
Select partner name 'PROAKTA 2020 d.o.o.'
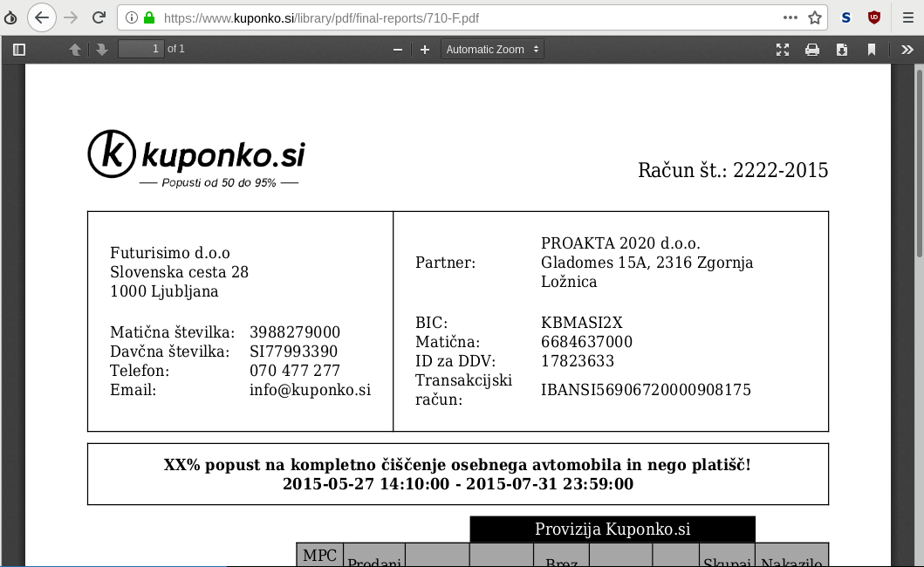tap(620, 243)
